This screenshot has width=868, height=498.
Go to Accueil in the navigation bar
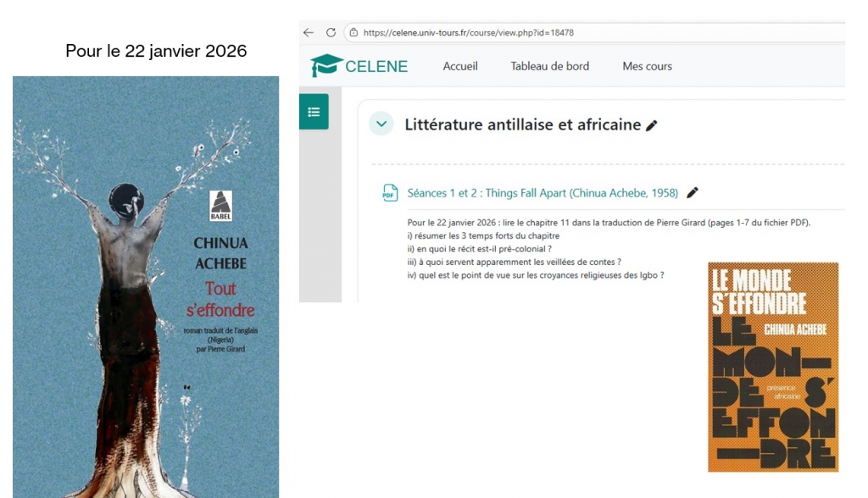(460, 66)
